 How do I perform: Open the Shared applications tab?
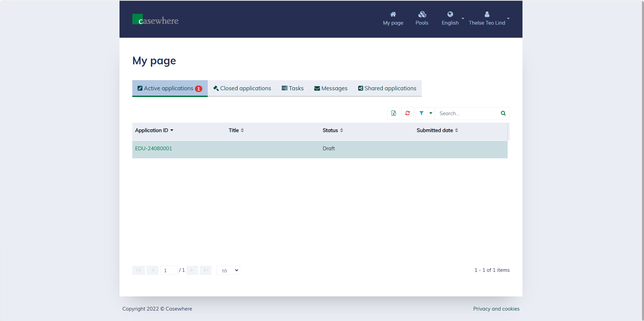tap(387, 88)
